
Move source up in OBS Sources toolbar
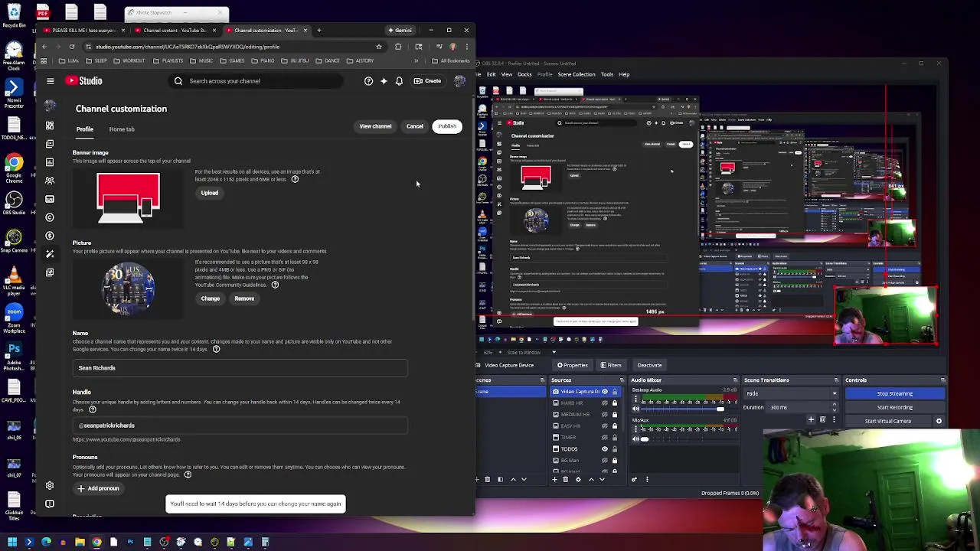pyautogui.click(x=591, y=480)
